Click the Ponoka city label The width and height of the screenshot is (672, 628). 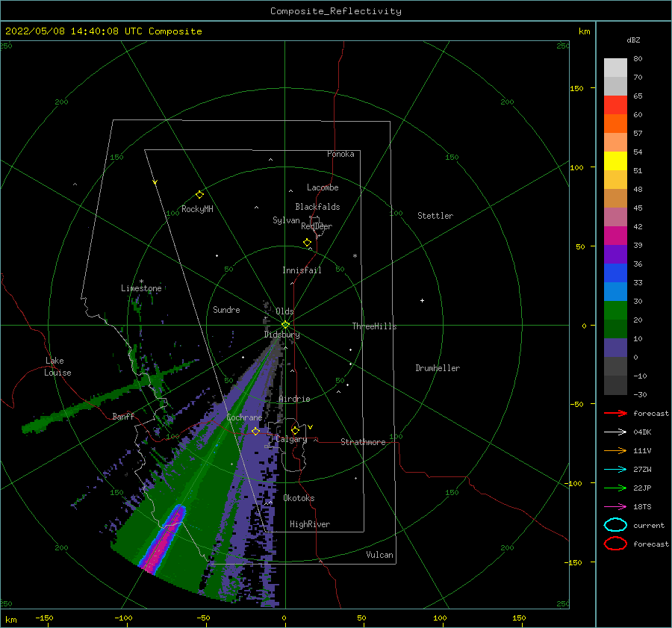(340, 154)
